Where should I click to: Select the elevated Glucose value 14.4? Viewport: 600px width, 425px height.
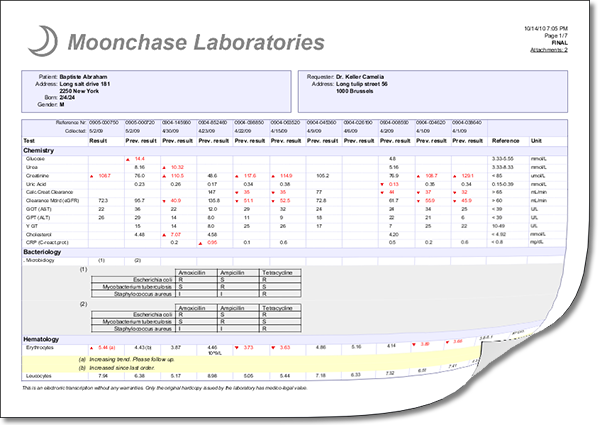(139, 159)
